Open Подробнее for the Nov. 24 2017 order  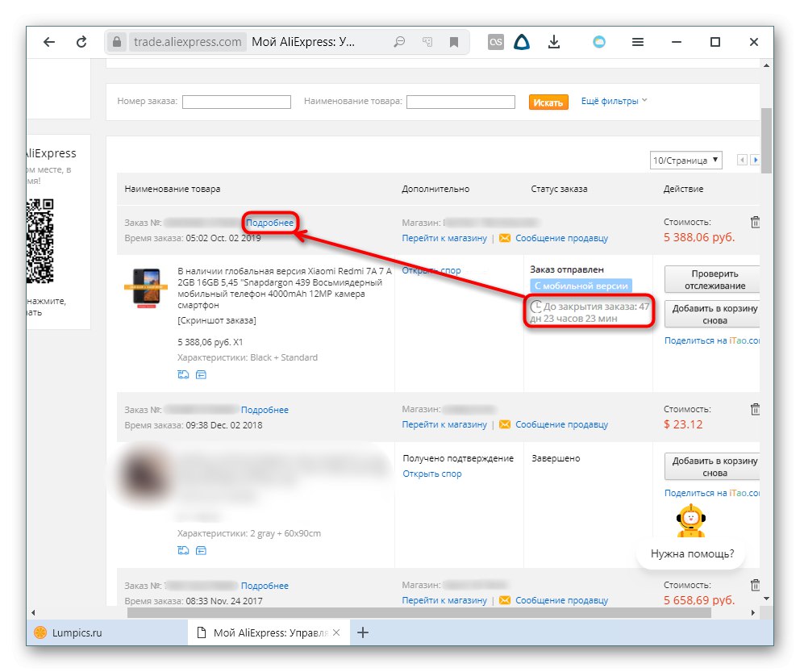265,586
